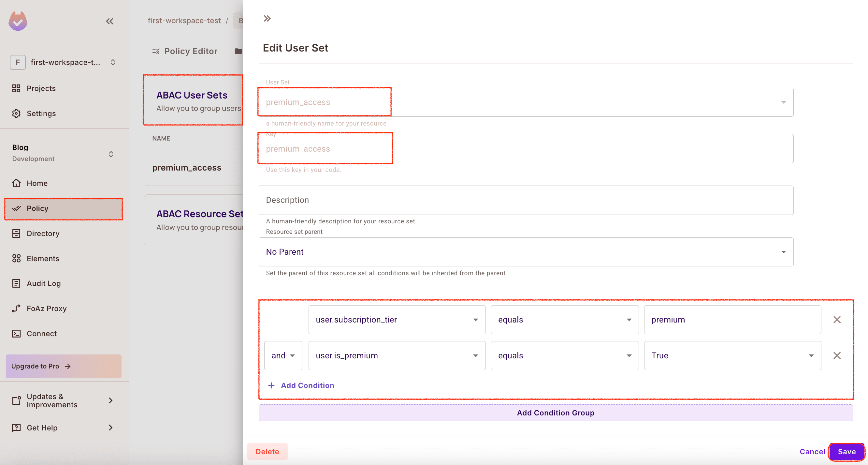Click the Directory icon in sidebar

pos(16,233)
